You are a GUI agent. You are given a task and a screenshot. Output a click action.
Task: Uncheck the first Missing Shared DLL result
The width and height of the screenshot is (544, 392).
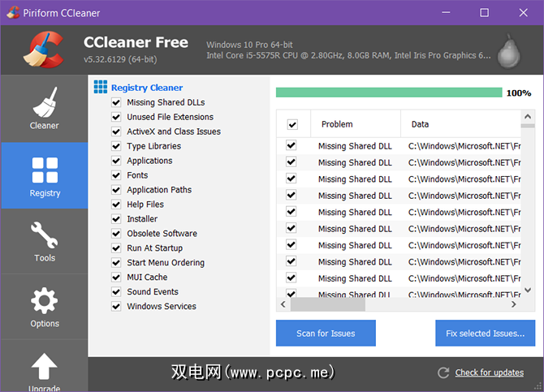[291, 145]
